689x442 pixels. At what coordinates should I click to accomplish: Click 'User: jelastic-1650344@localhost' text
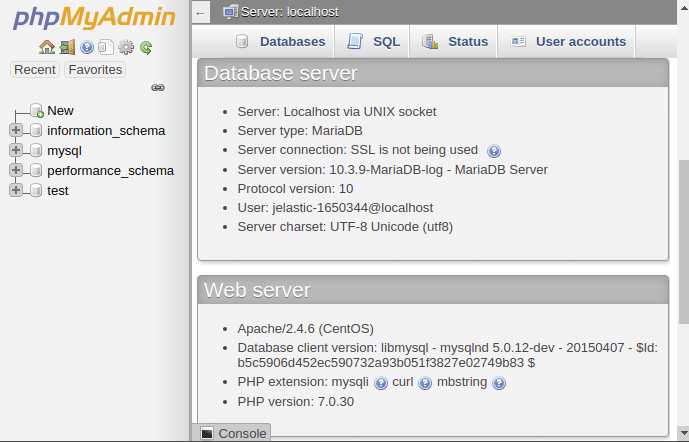335,208
